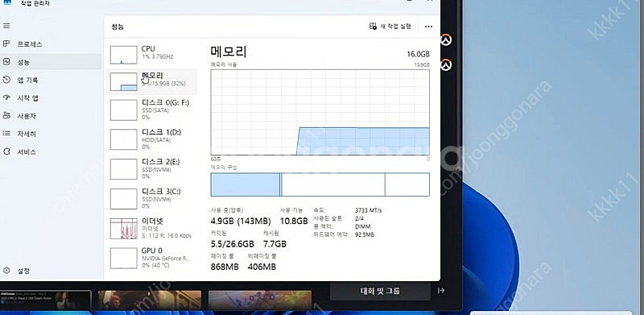Click the 16.0GB total memory label
Viewport: 644px width, 315px height.
click(x=418, y=54)
